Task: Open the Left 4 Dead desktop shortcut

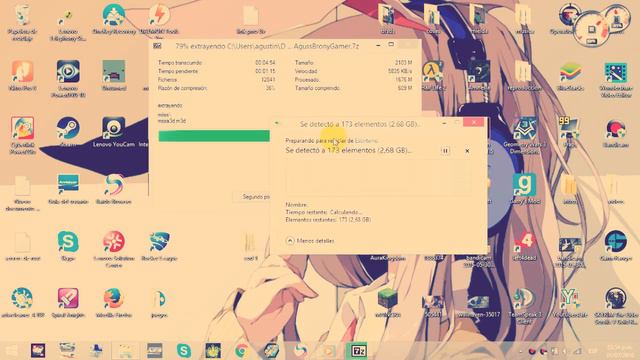Action: point(524,246)
